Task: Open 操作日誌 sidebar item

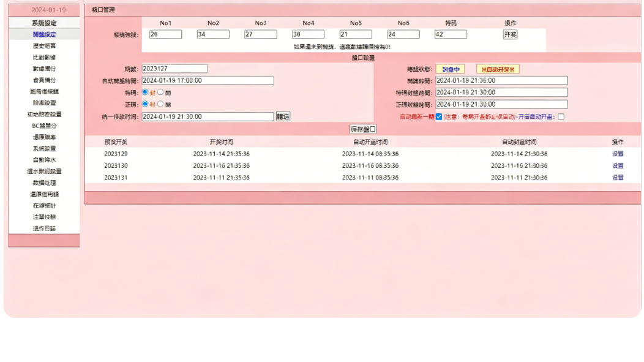Action: point(44,228)
